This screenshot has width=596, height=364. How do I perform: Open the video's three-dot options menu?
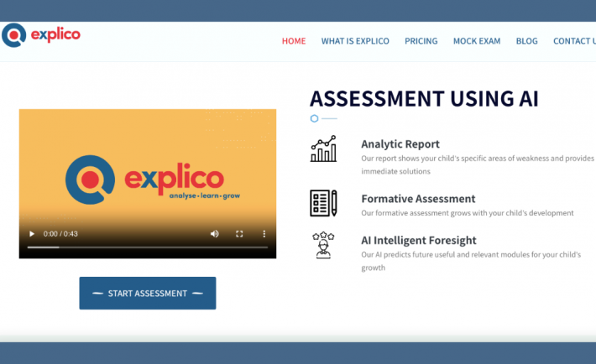(264, 234)
